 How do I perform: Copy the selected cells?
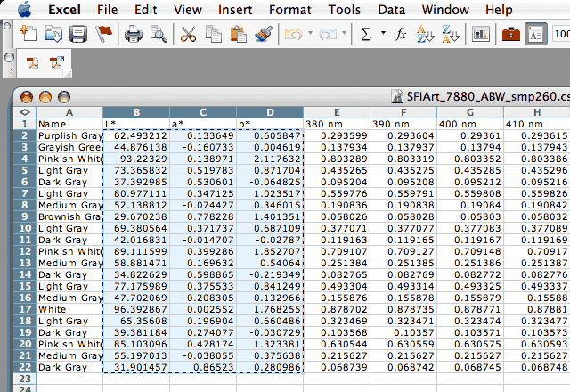tap(214, 34)
